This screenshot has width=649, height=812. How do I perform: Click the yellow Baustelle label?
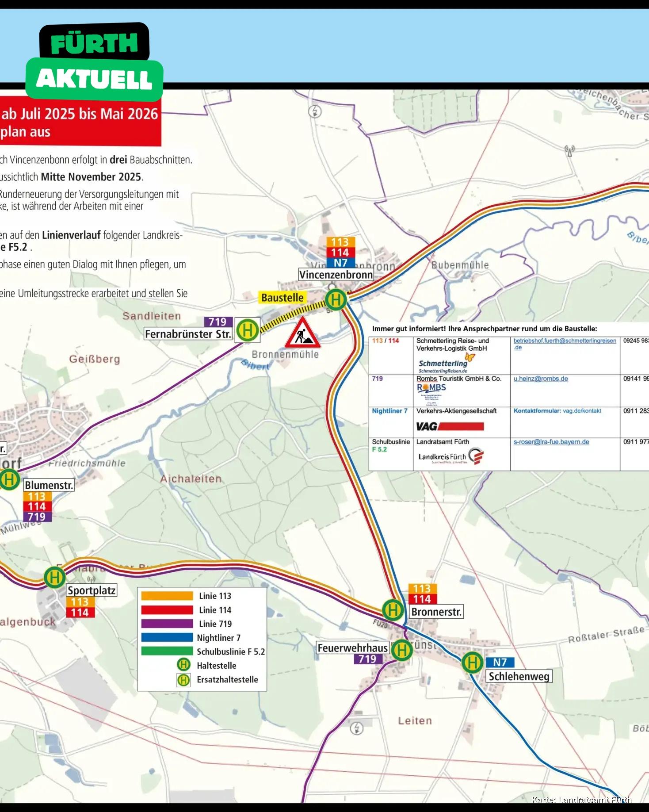pos(283,298)
